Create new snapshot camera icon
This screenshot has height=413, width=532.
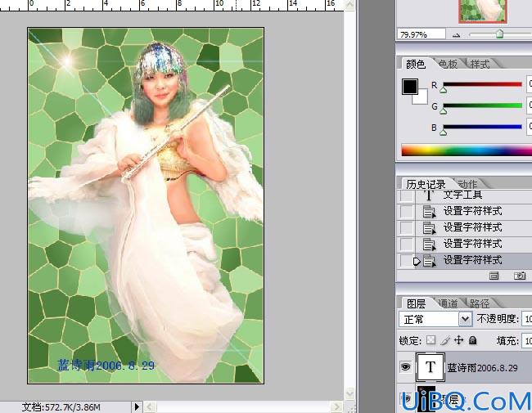[520, 276]
